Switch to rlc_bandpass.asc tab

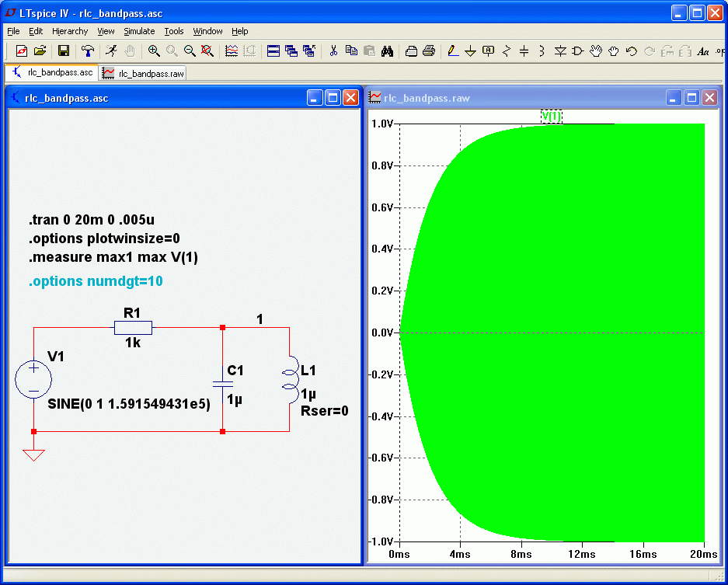point(52,72)
